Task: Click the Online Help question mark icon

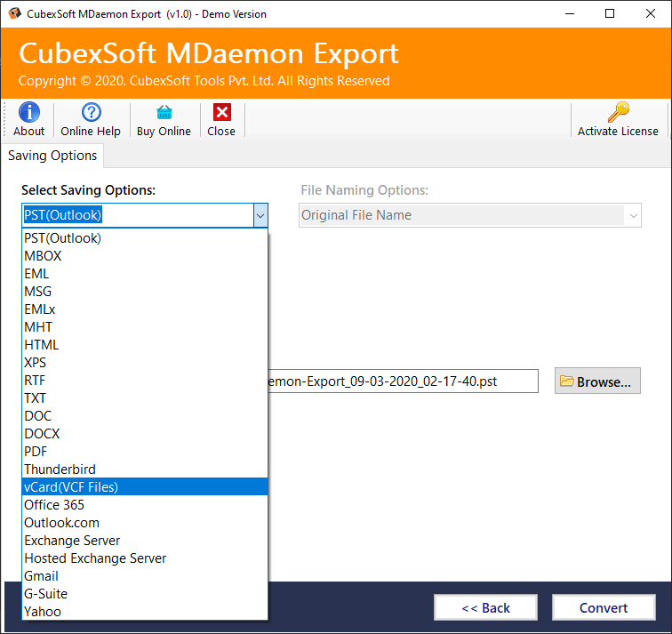Action: (91, 113)
